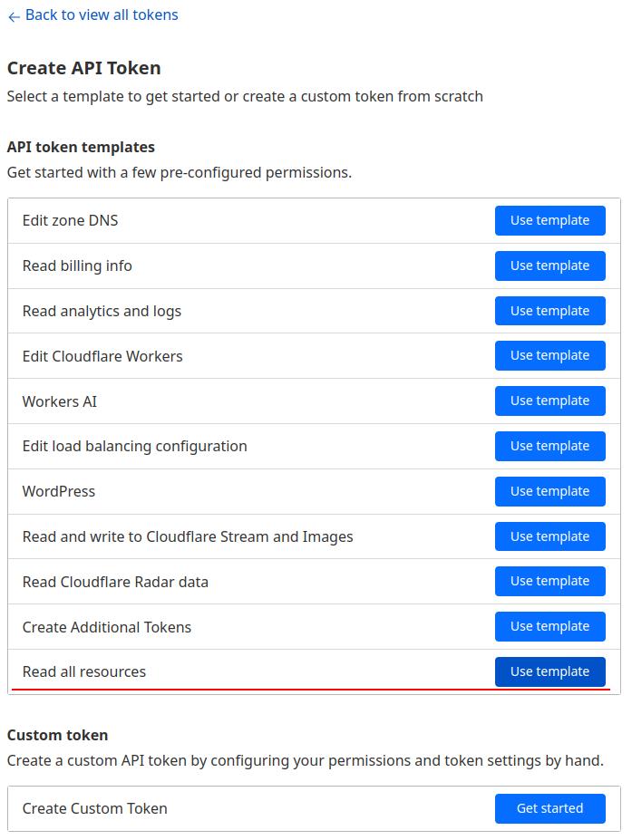Select the 'Create Additional Tokens' row text
The height and width of the screenshot is (840, 632).
tap(107, 627)
